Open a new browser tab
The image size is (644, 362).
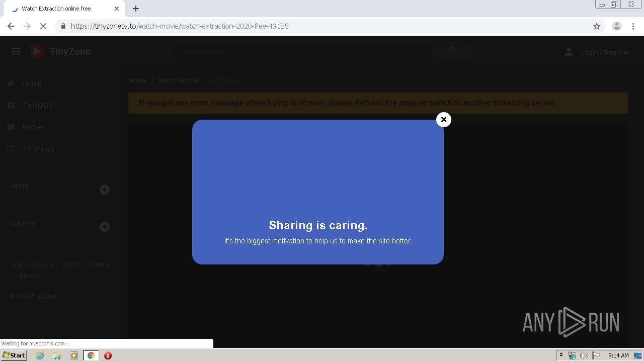136,9
